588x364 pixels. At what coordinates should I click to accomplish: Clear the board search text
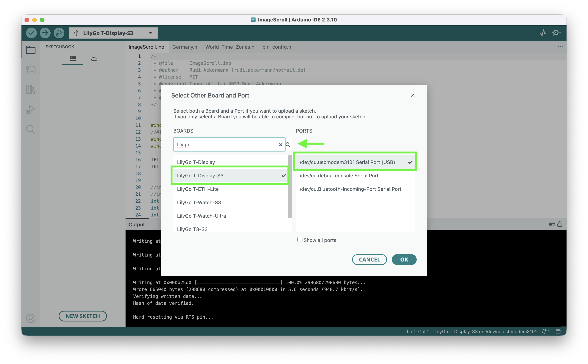coord(281,145)
